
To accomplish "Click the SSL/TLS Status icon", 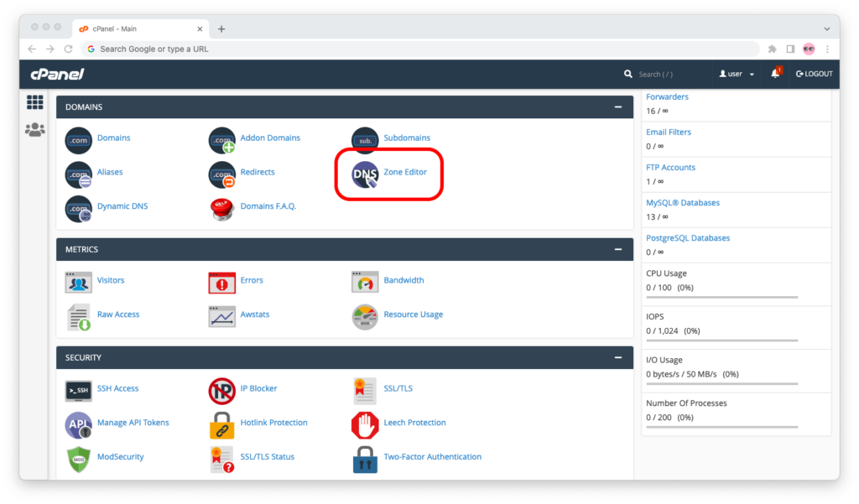I will tap(221, 459).
